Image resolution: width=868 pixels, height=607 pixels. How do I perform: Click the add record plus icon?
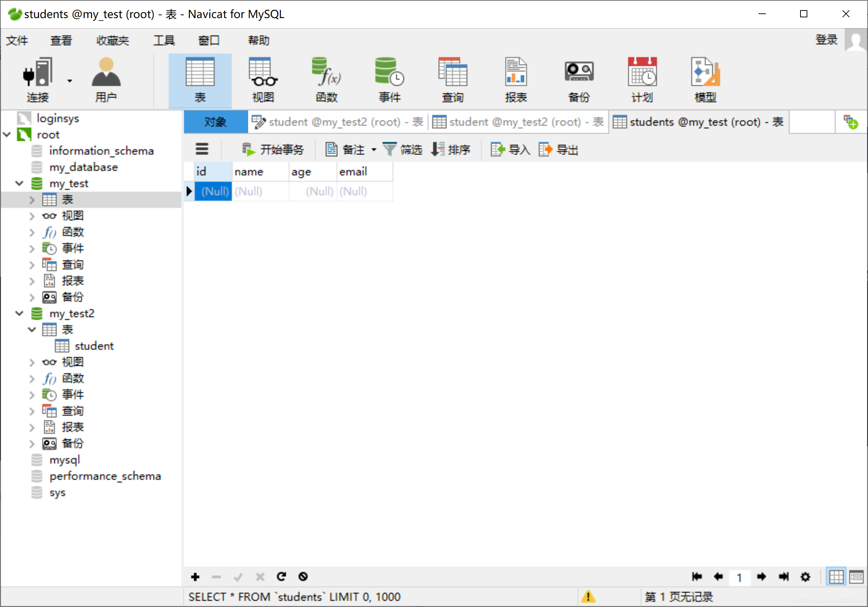click(x=195, y=576)
